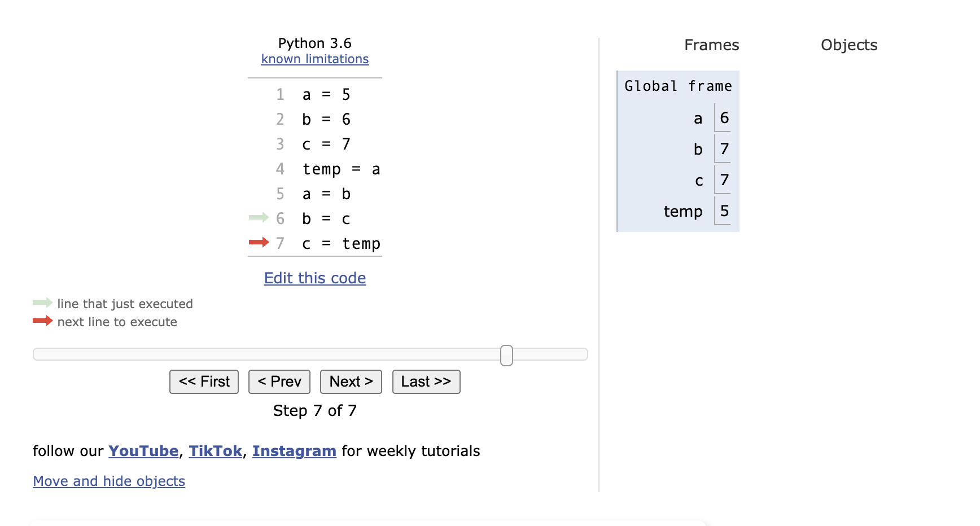The width and height of the screenshot is (980, 526).
Task: Open the known limitations link
Action: 314,59
